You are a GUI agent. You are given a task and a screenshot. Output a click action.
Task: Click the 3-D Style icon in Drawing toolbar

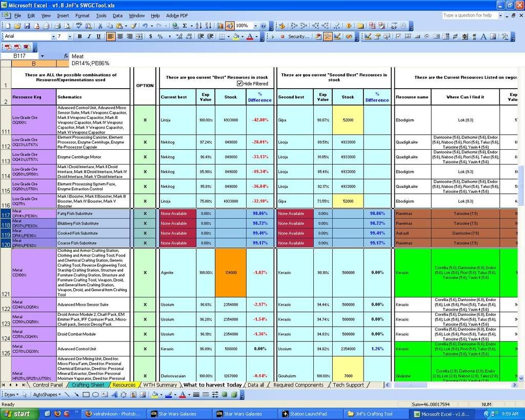[234, 395]
